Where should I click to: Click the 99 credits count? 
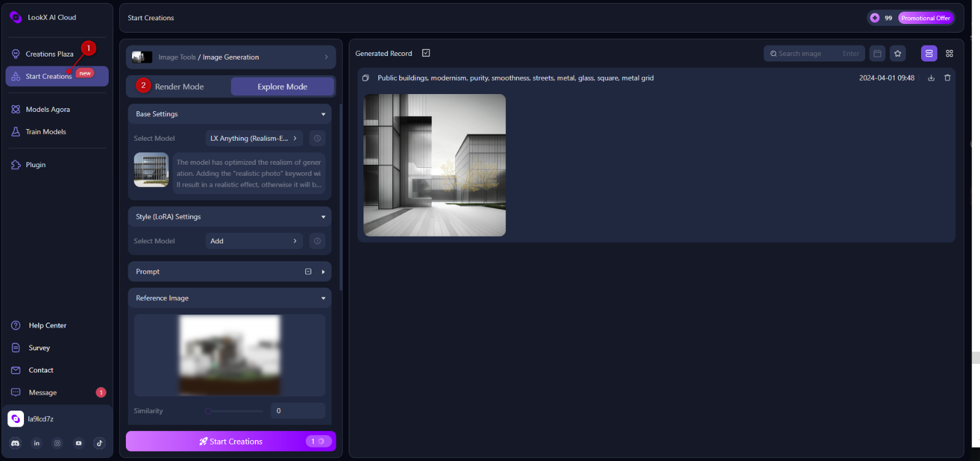coord(888,18)
